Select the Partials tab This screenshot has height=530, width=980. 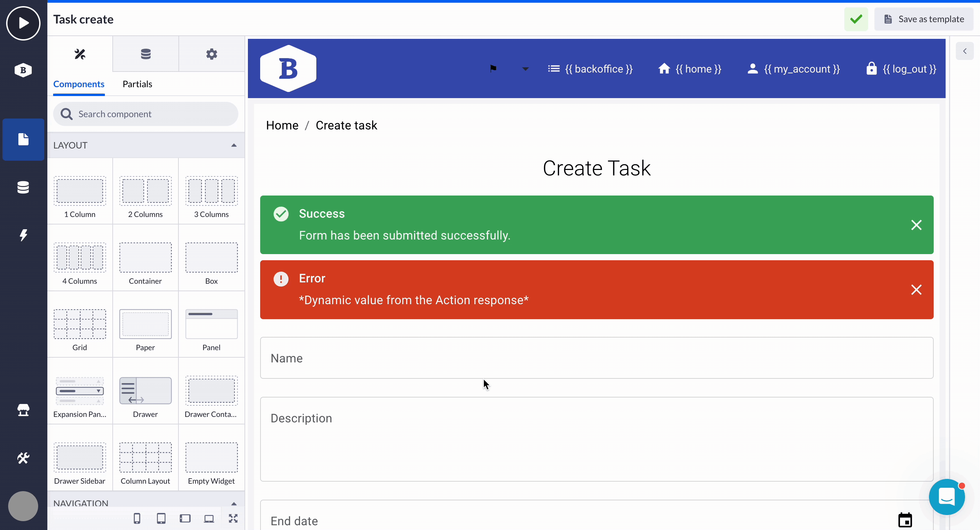tap(137, 84)
